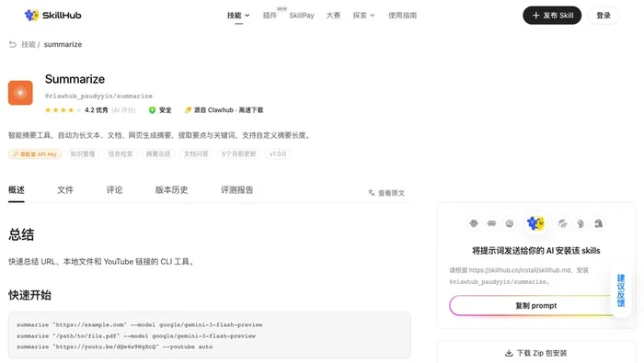Switch to the 评论 tab

(x=114, y=190)
